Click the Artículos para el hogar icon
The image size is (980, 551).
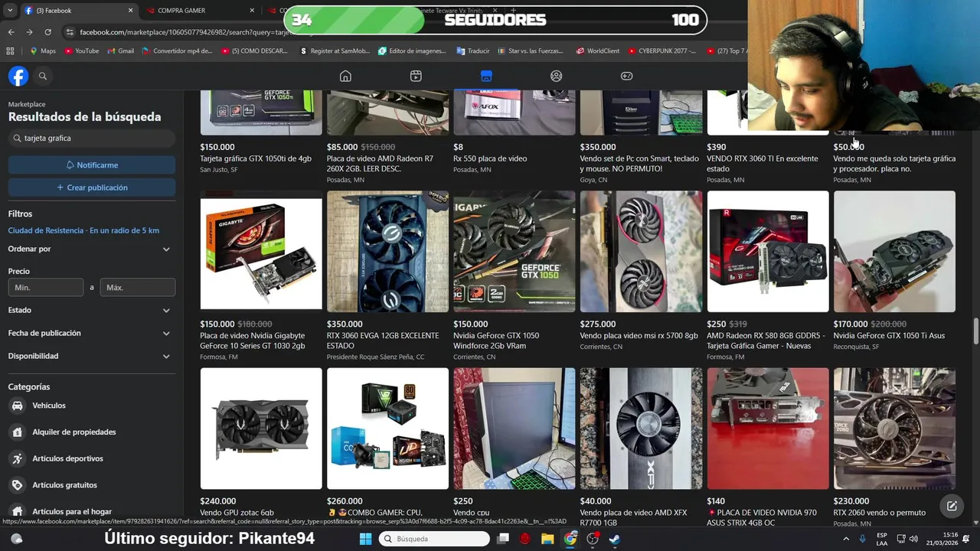pos(17,511)
